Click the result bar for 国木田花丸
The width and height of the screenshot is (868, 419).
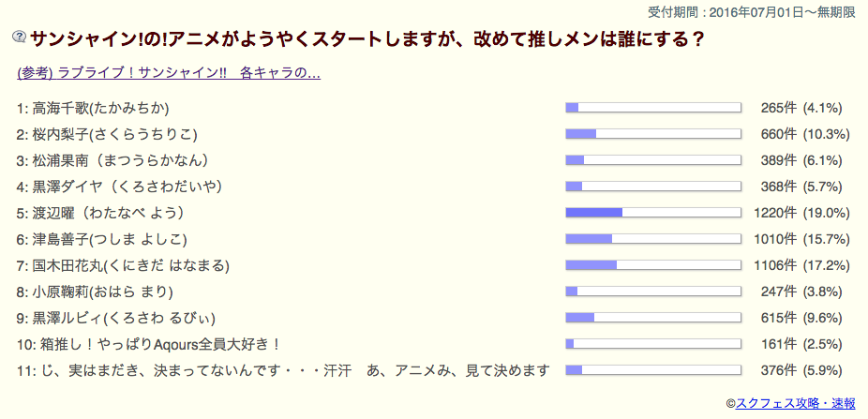653,264
